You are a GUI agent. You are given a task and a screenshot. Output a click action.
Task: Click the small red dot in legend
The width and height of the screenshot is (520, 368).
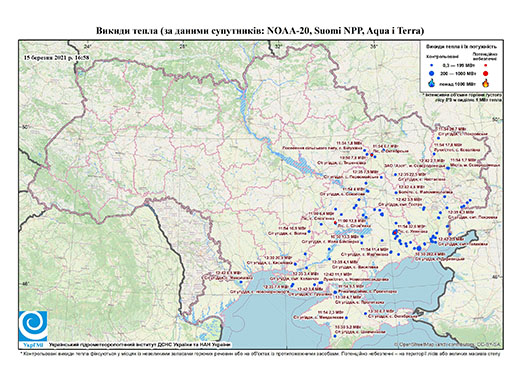pyautogui.click(x=486, y=65)
